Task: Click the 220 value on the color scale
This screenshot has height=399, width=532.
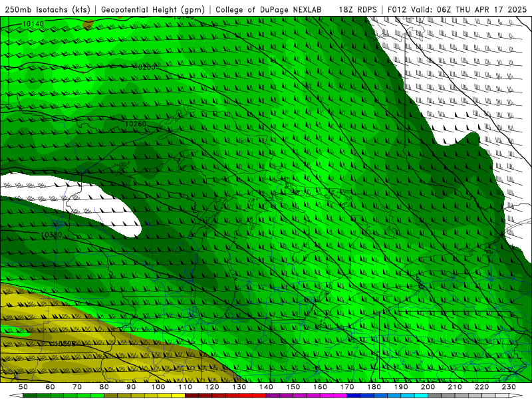Action: 481,387
